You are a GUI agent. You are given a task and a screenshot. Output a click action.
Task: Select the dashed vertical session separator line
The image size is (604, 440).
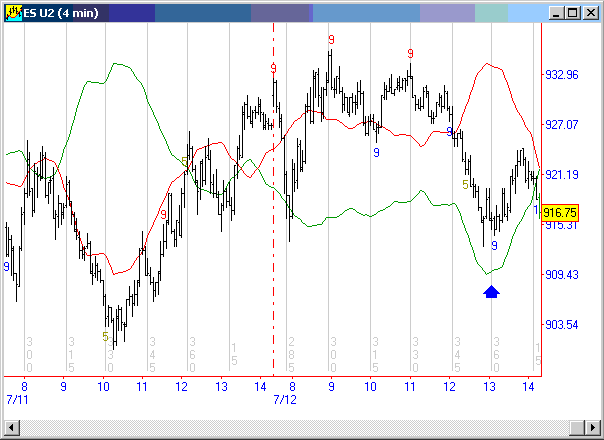click(273, 200)
